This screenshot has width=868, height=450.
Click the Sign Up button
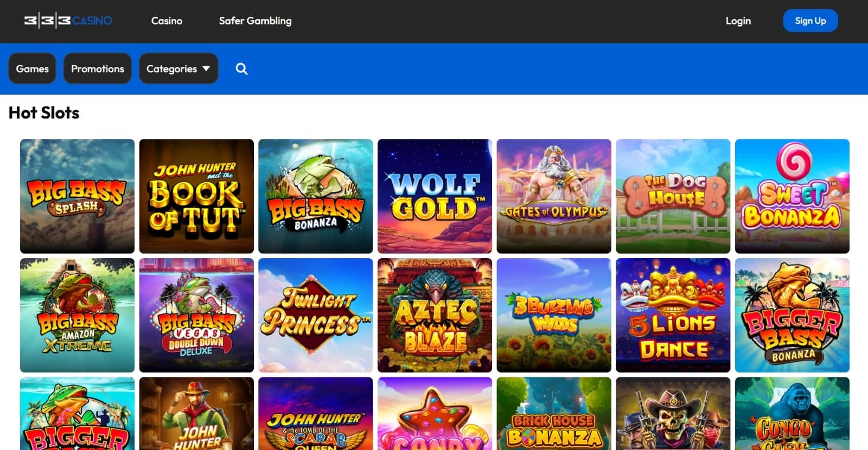pyautogui.click(x=810, y=21)
